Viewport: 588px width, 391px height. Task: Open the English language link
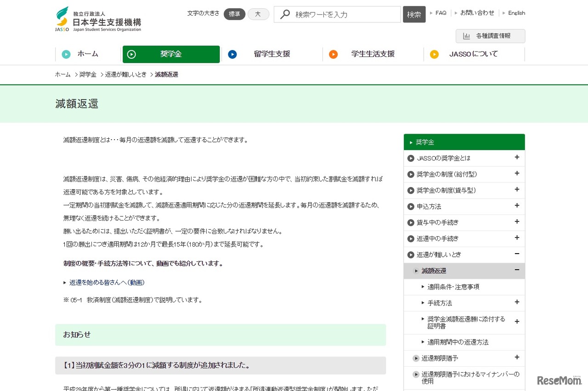click(516, 13)
